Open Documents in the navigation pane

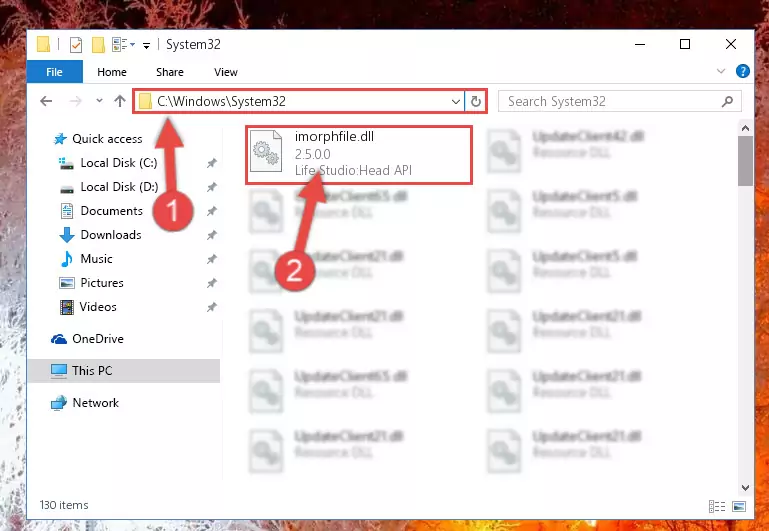[x=111, y=211]
